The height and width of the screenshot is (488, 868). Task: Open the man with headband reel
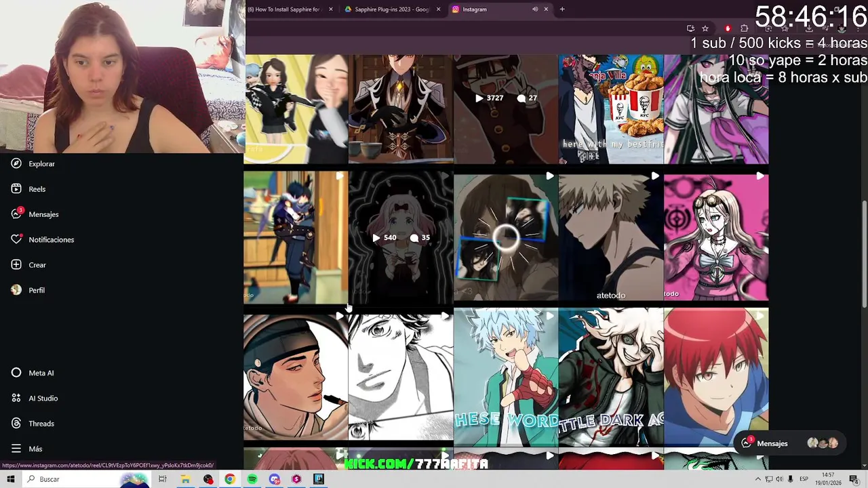click(x=296, y=376)
